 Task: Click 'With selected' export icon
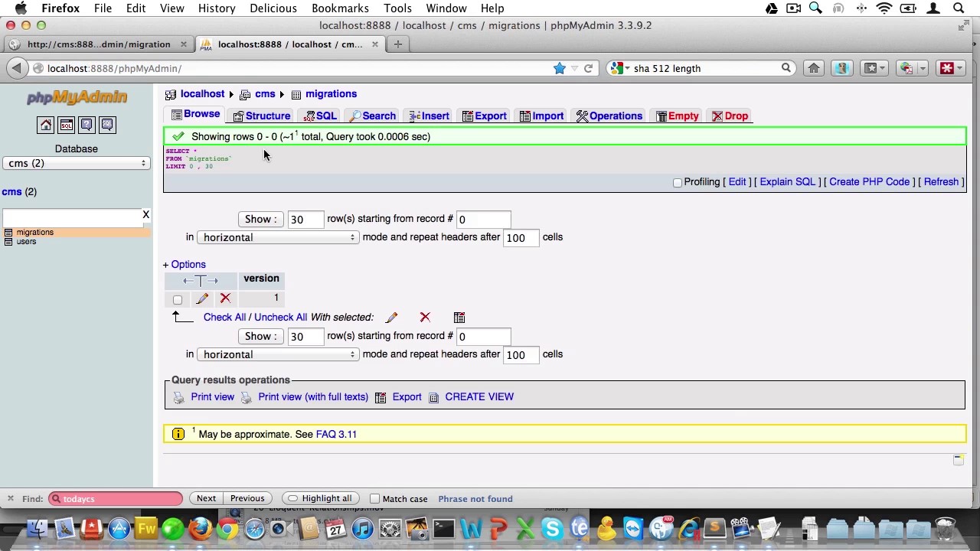click(459, 317)
